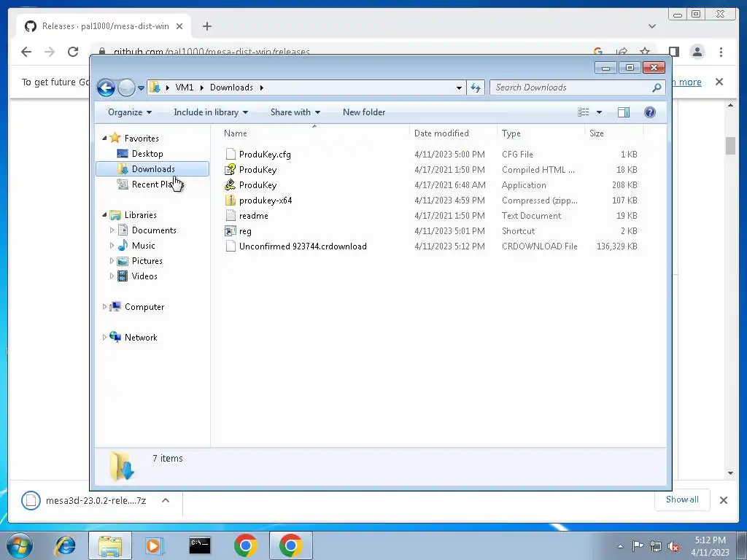The image size is (747, 560).
Task: Select the Videos library item
Action: pos(144,276)
